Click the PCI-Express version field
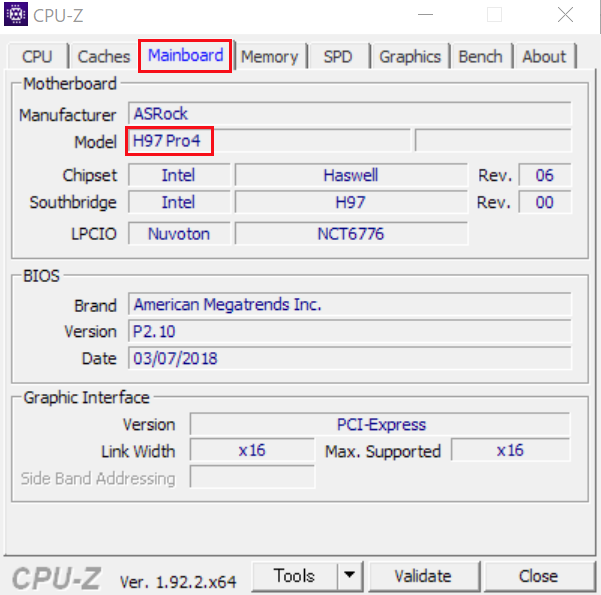The width and height of the screenshot is (601, 595). click(x=380, y=424)
